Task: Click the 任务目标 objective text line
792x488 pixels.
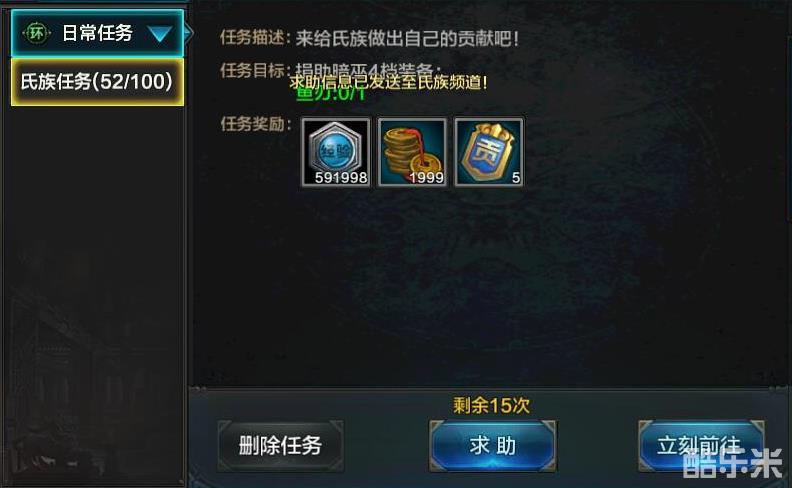Action: pyautogui.click(x=331, y=70)
